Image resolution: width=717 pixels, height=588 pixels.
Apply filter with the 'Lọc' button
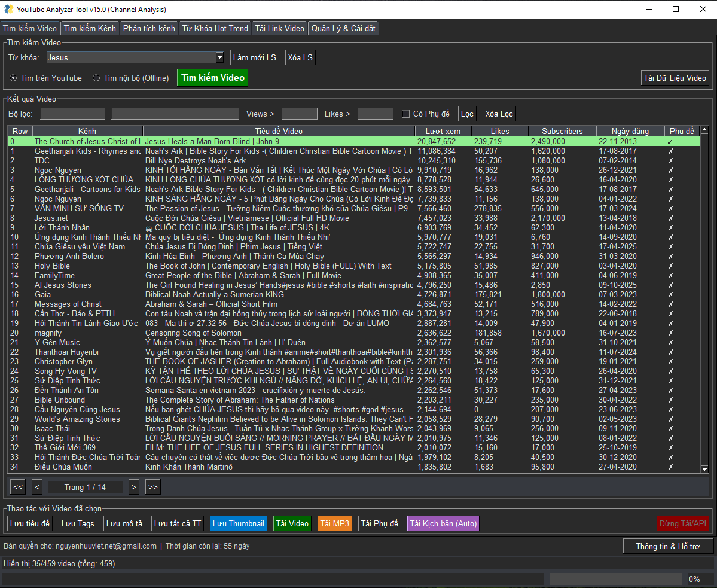click(467, 114)
